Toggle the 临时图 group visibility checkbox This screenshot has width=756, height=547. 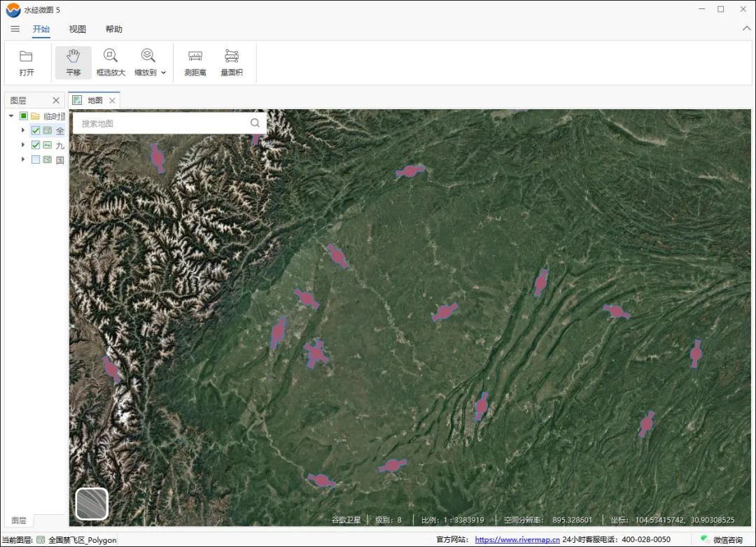click(x=23, y=115)
